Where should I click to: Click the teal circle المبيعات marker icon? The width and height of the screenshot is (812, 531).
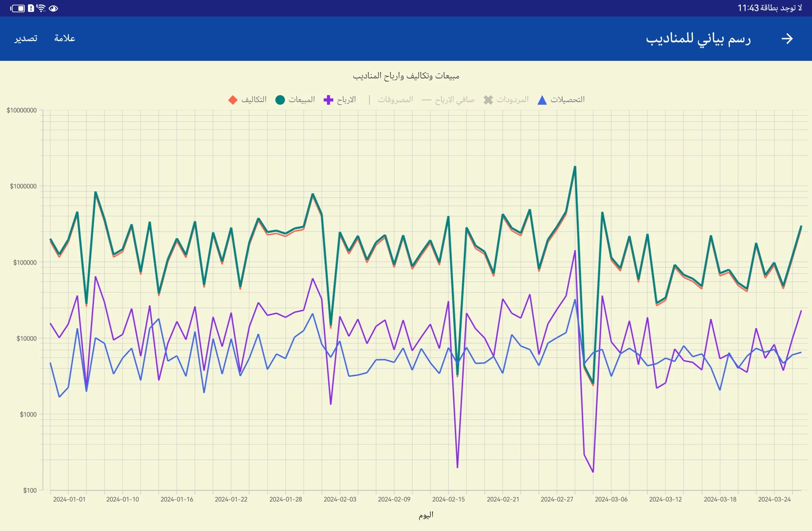pos(280,100)
